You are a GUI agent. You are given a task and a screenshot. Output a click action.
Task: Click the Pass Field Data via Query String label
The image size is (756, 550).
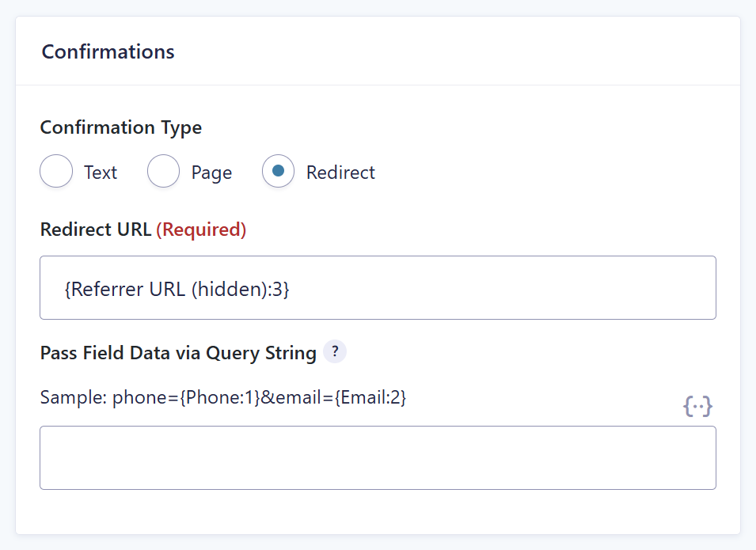pyautogui.click(x=178, y=353)
